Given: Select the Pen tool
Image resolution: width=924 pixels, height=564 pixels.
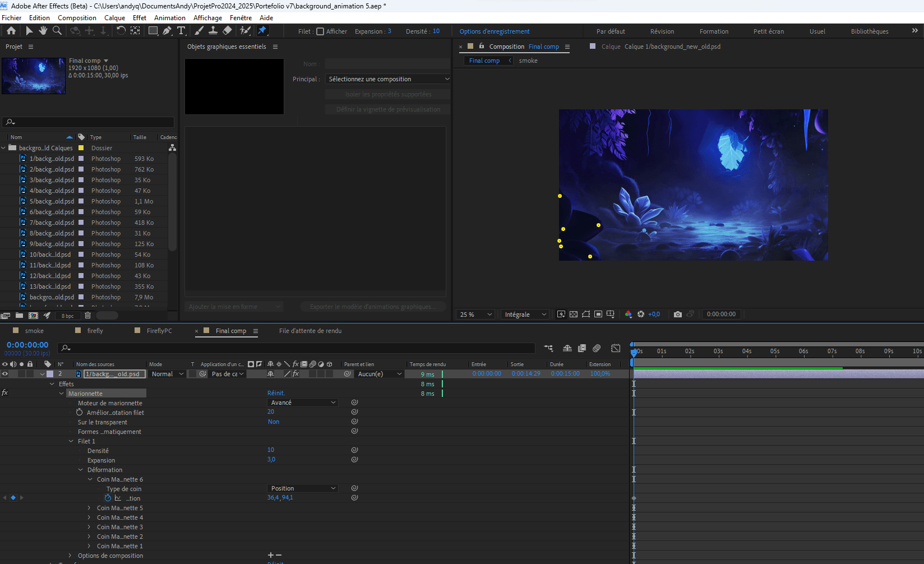Looking at the screenshot, I should pyautogui.click(x=167, y=31).
